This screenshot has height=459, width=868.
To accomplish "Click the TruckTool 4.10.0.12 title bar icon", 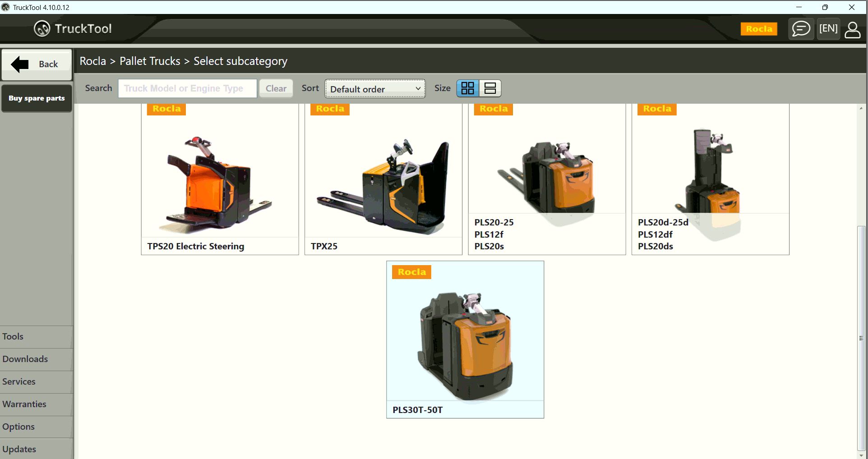I will click(5, 7).
